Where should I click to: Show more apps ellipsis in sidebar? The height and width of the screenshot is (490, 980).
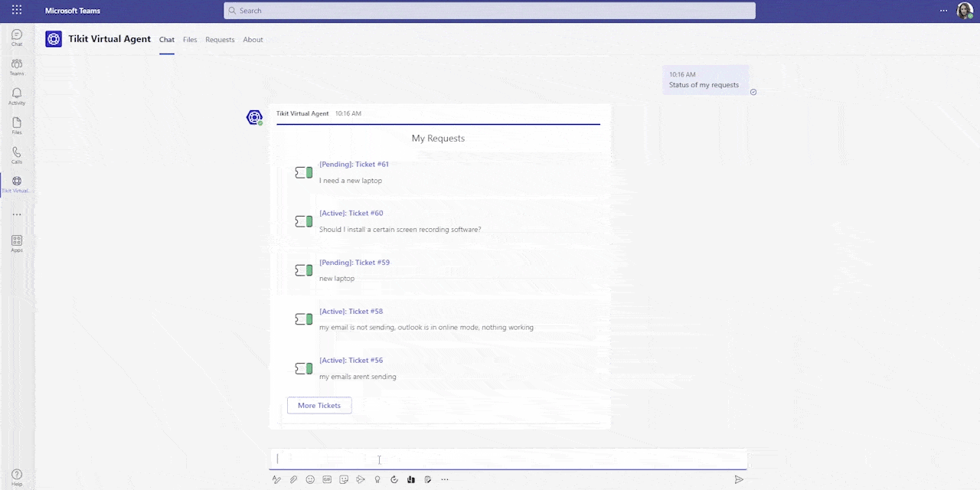pos(17,215)
